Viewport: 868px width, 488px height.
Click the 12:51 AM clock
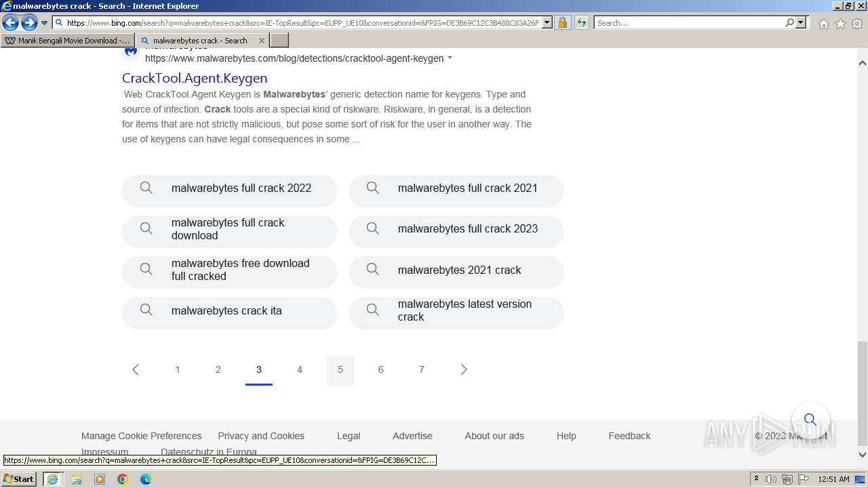(834, 479)
